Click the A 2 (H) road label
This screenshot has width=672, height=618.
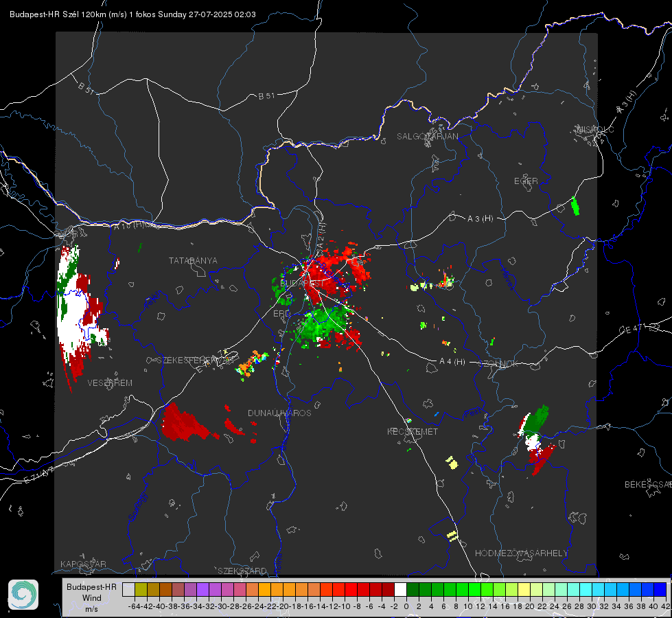pyautogui.click(x=322, y=235)
